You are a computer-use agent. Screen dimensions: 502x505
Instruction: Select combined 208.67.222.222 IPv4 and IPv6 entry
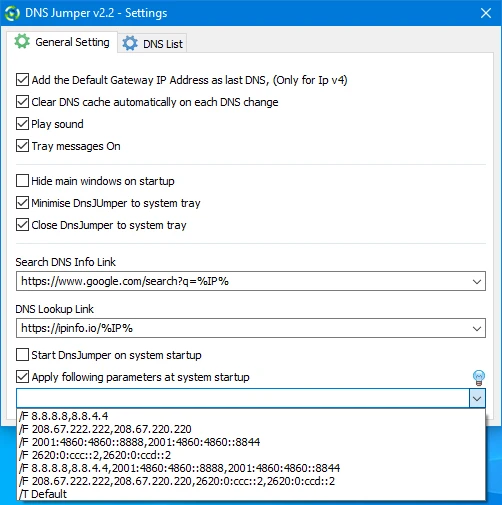click(x=251, y=481)
